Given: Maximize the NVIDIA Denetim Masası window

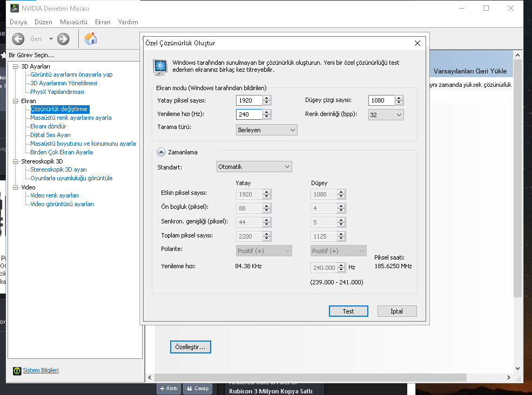Looking at the screenshot, I should click(x=486, y=8).
